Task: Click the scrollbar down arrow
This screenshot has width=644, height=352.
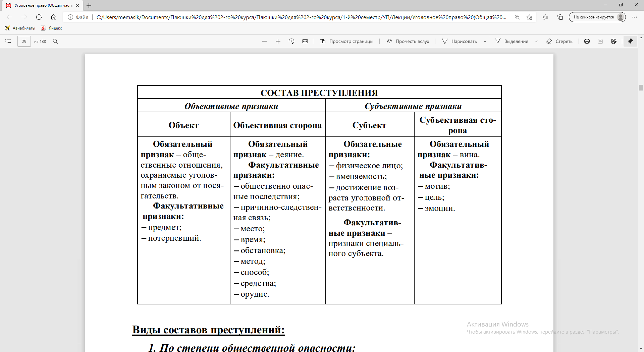Action: coord(641,349)
